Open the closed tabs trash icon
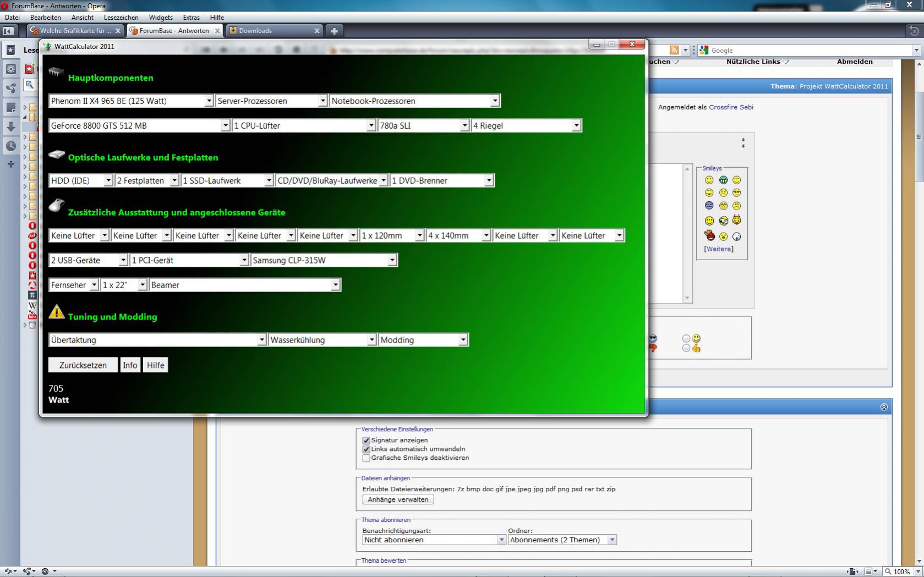Screen dimensions: 924x577 pos(914,31)
